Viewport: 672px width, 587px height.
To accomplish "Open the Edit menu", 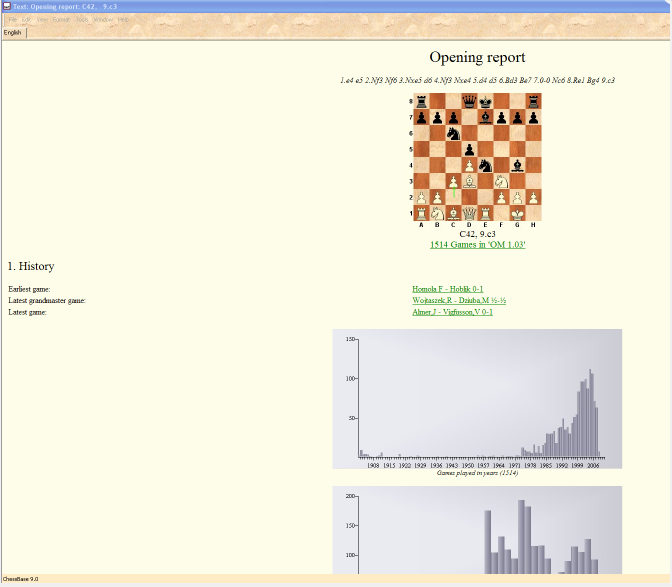I will point(27,20).
